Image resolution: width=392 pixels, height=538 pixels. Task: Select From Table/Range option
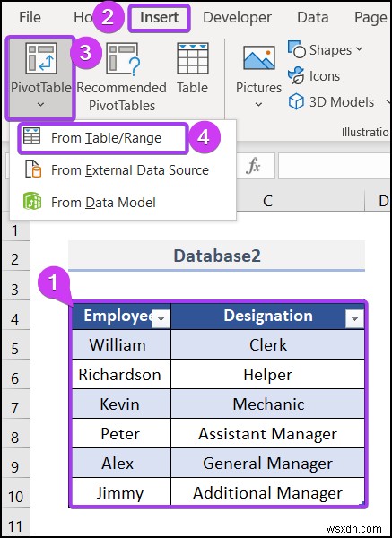pos(103,138)
